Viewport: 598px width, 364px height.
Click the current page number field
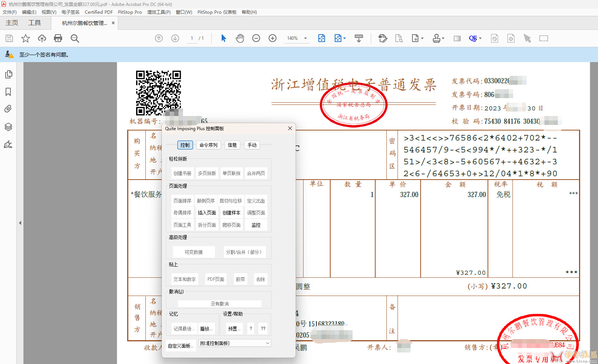click(192, 38)
